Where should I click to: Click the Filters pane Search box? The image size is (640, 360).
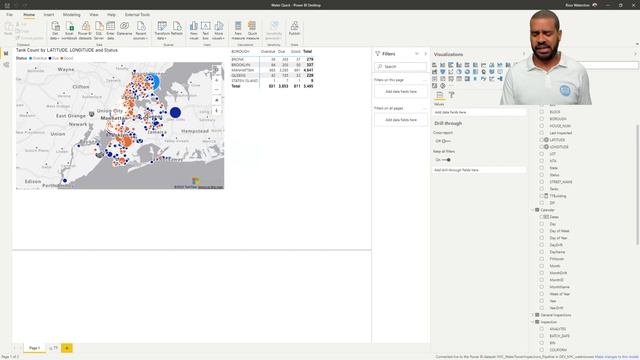pos(400,67)
